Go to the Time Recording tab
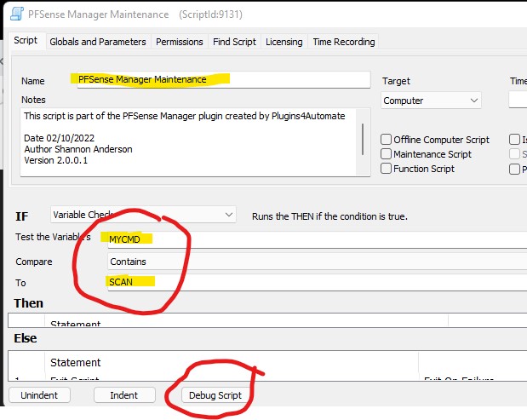Image resolution: width=527 pixels, height=420 pixels. coord(343,42)
